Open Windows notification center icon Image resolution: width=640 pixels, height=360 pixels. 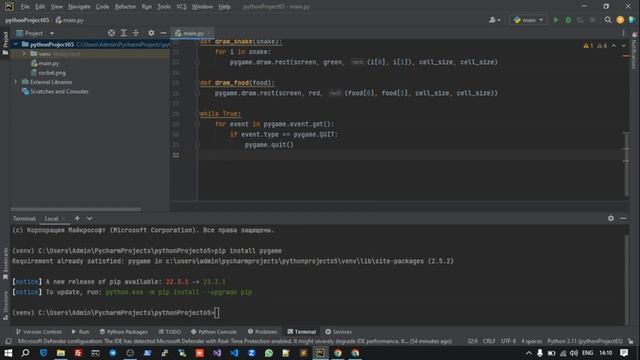pos(624,353)
